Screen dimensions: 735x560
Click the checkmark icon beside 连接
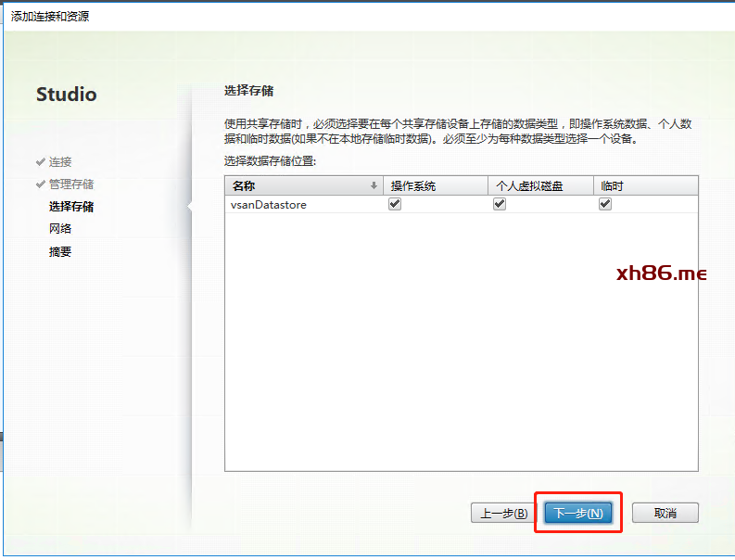click(x=41, y=162)
